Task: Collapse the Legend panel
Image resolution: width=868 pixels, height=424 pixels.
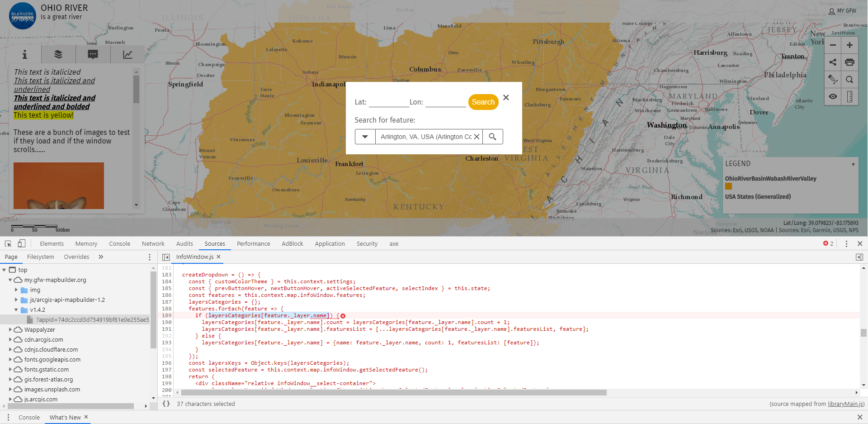Action: pos(854,164)
